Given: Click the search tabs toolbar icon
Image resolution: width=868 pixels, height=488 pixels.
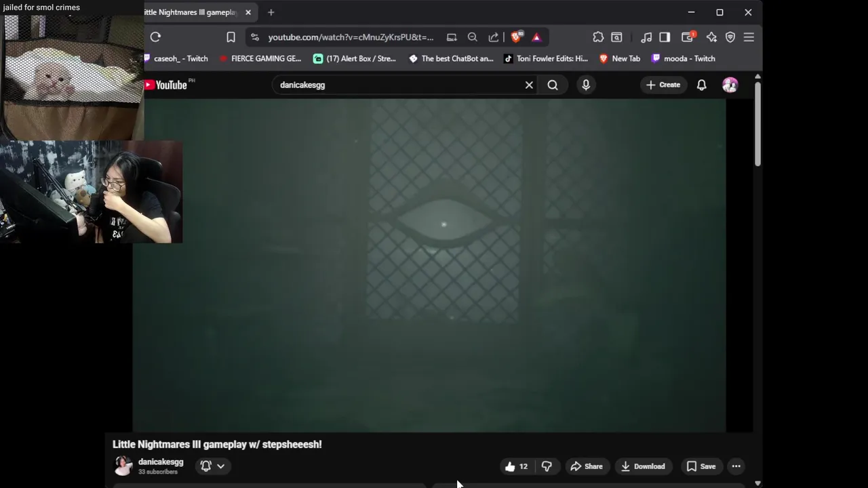Looking at the screenshot, I should pos(616,37).
